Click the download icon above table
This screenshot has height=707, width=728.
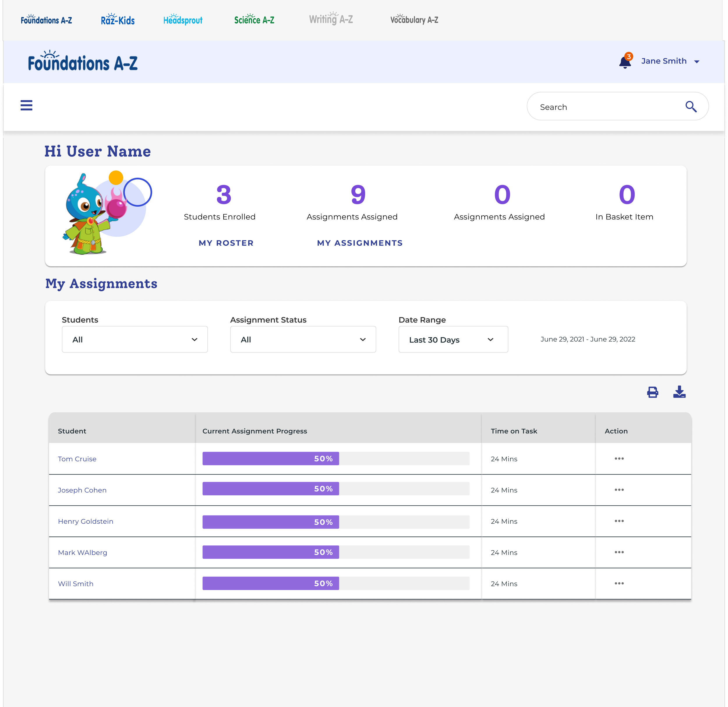[679, 392]
